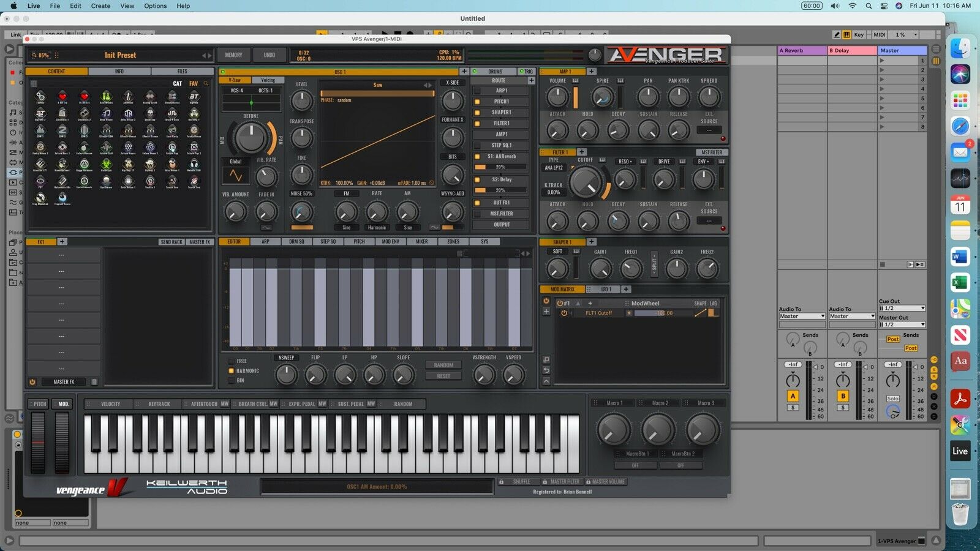Toggle the OSC 1 power LED
This screenshot has width=980, height=551.
(222, 72)
